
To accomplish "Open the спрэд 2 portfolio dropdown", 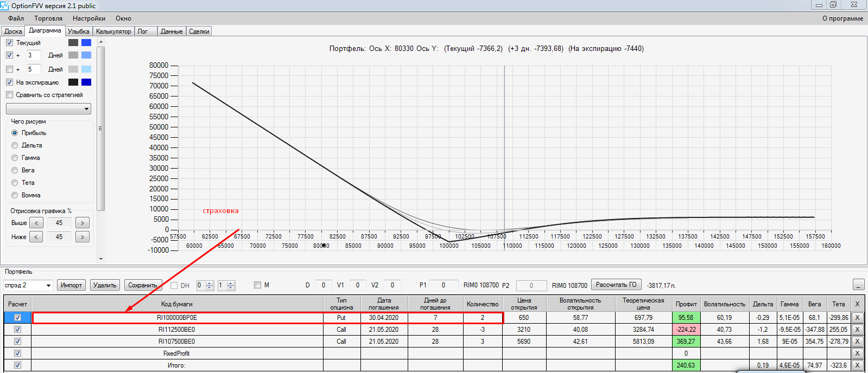I will point(28,285).
